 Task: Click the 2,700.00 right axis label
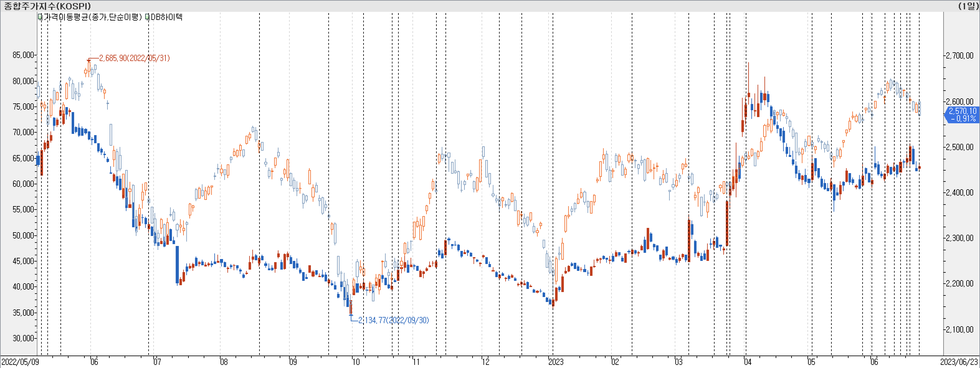[959, 55]
